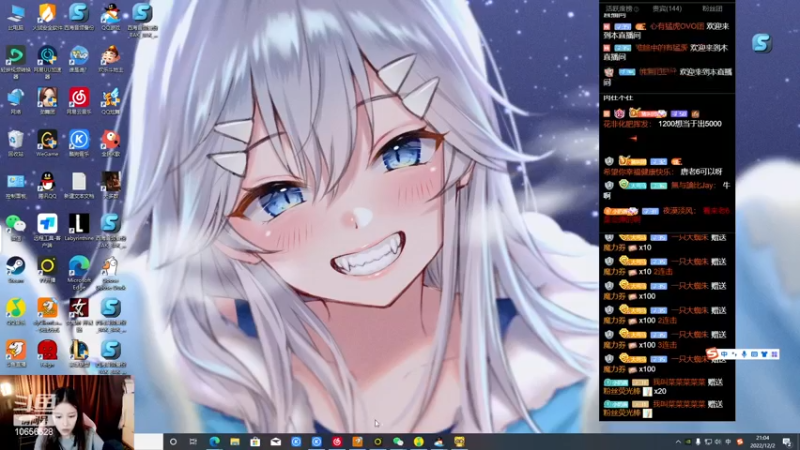Open soft keyboard on Sogou input bar
The width and height of the screenshot is (800, 450).
[754, 354]
